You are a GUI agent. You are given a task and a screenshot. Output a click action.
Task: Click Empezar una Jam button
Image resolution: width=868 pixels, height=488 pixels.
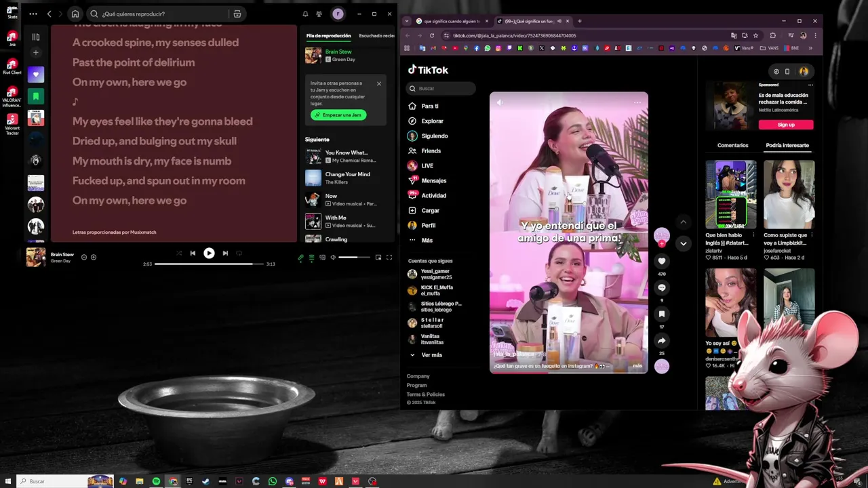point(338,115)
